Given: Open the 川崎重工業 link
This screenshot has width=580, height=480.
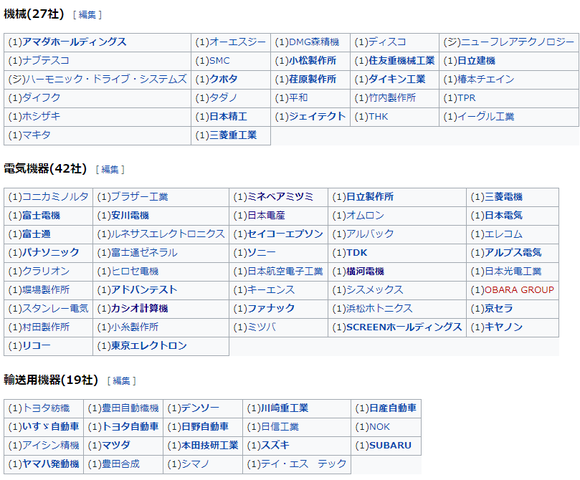Looking at the screenshot, I should (x=284, y=408).
